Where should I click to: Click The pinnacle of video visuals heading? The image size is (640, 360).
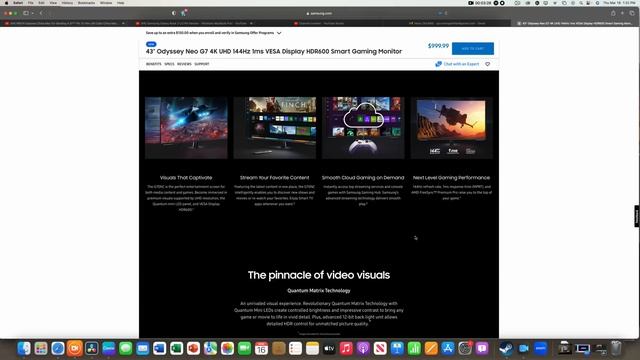tap(319, 275)
